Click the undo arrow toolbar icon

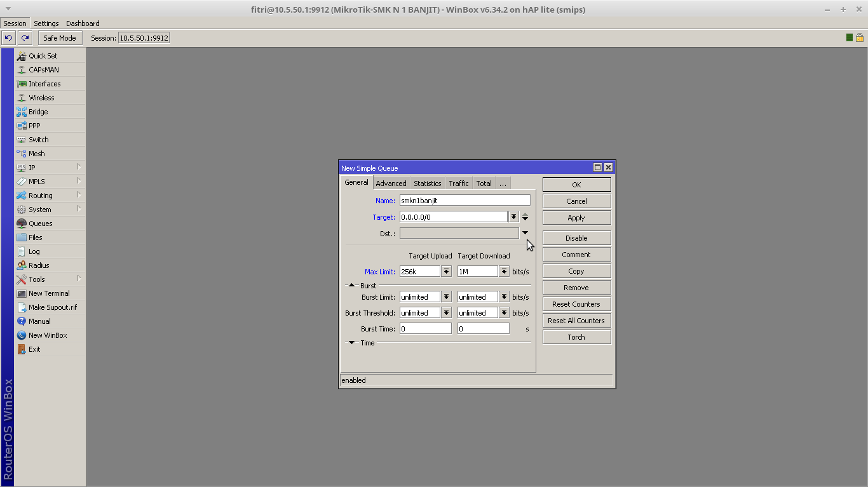click(8, 38)
